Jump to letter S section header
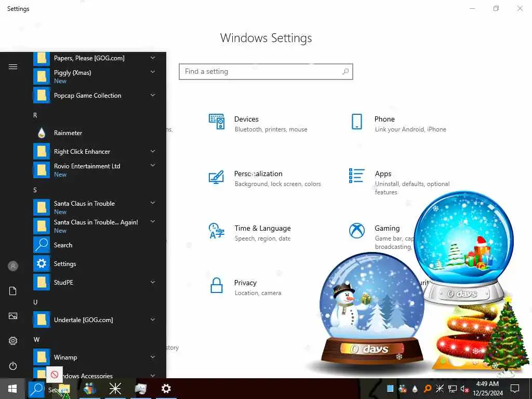 (35, 190)
